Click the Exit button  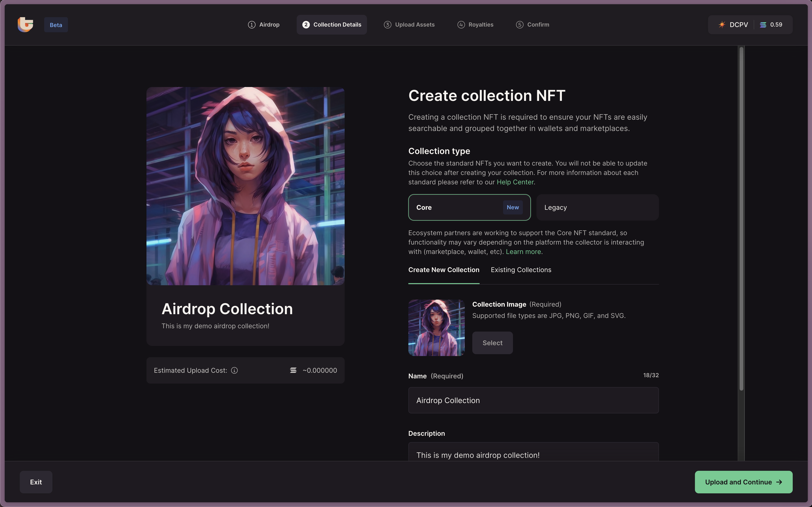click(x=36, y=482)
